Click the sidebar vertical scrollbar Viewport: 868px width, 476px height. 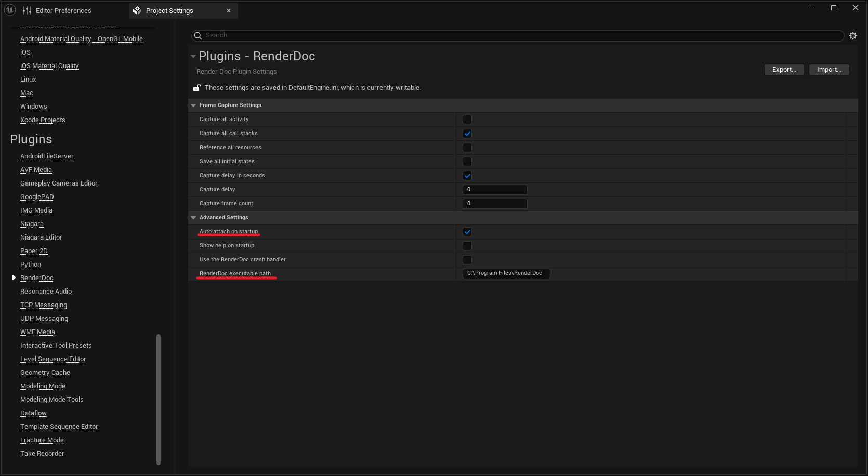tap(159, 399)
